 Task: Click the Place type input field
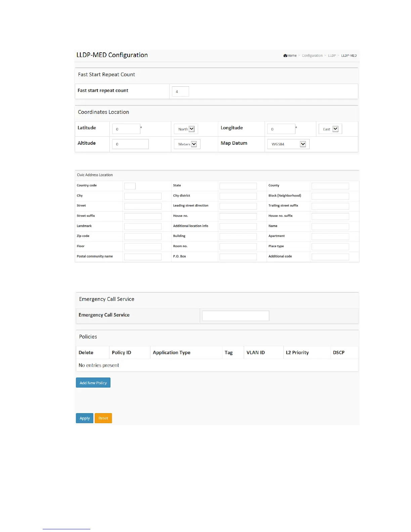(330, 247)
